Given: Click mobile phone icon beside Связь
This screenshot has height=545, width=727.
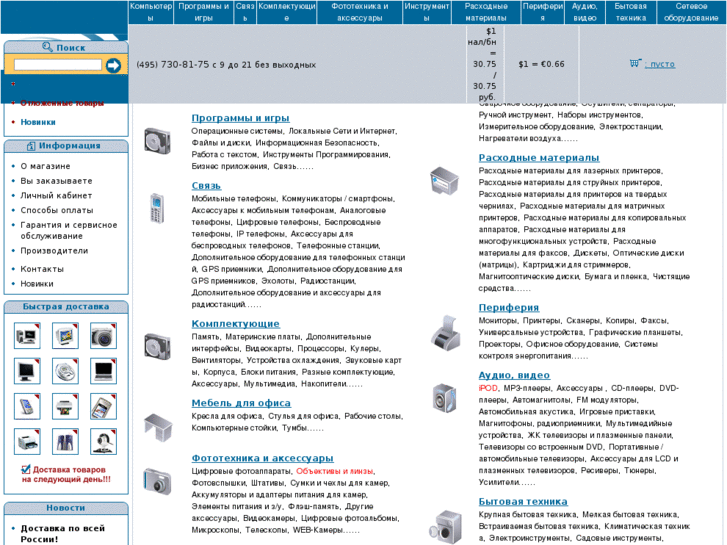Looking at the screenshot, I should click(x=157, y=208).
